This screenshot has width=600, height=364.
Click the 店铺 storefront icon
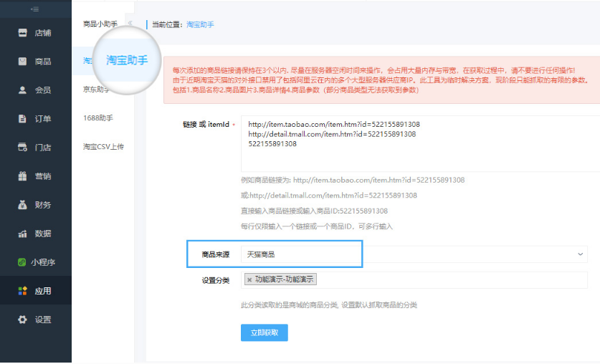coord(22,33)
